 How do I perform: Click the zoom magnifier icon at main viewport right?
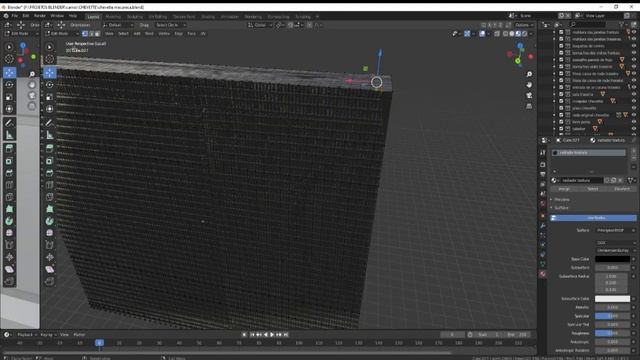[x=529, y=74]
